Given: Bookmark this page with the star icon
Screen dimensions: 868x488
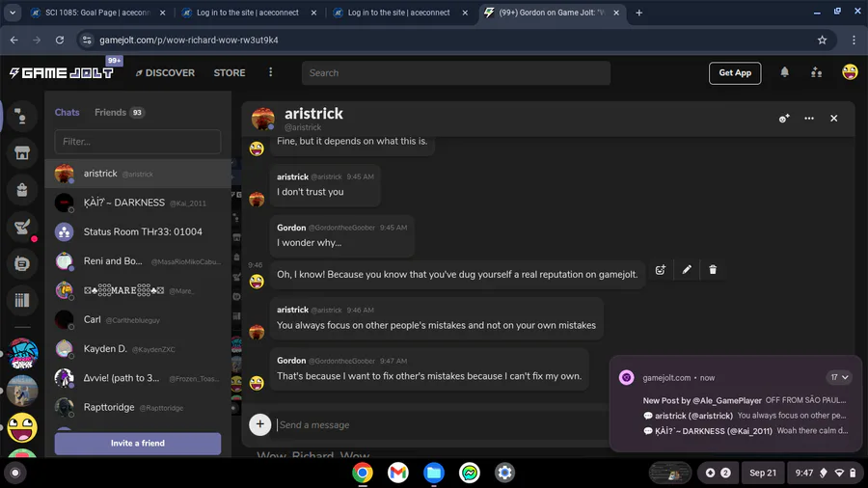Looking at the screenshot, I should (x=822, y=40).
